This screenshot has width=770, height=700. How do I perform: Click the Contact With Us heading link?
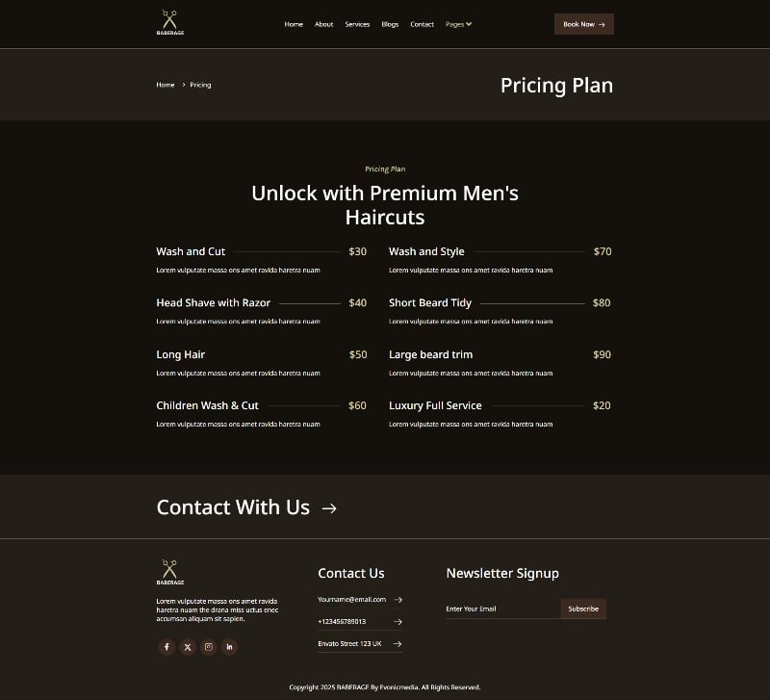(233, 507)
